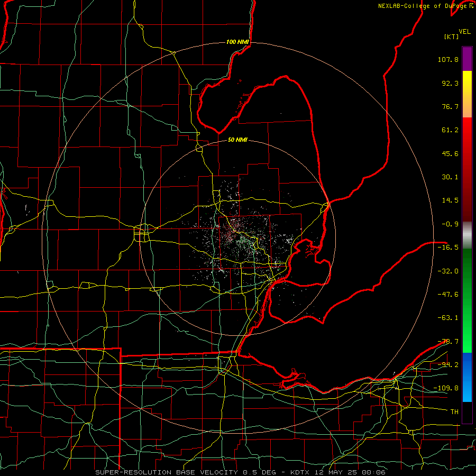Click the -47.6 velocity scale label
The height and width of the screenshot is (476, 476).
(x=448, y=295)
